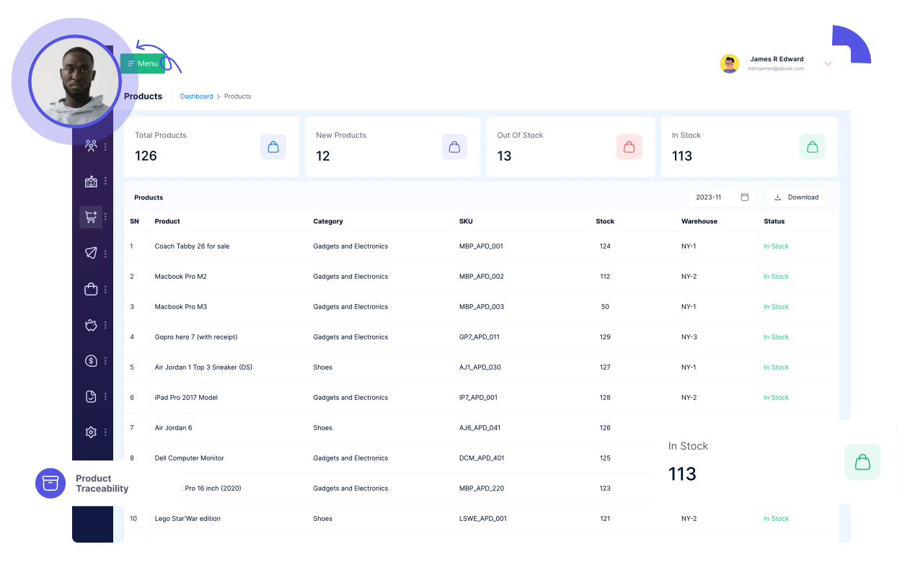Open the users group sidebar icon

[x=91, y=146]
